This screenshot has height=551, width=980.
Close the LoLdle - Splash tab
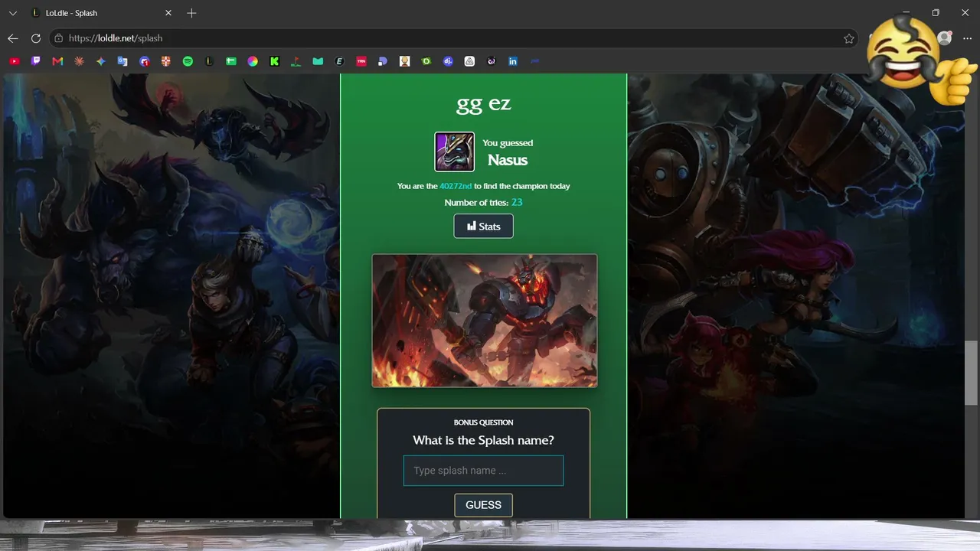pyautogui.click(x=168, y=13)
